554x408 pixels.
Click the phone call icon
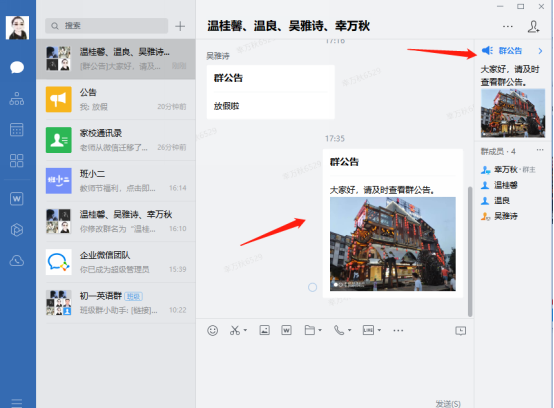(x=338, y=330)
